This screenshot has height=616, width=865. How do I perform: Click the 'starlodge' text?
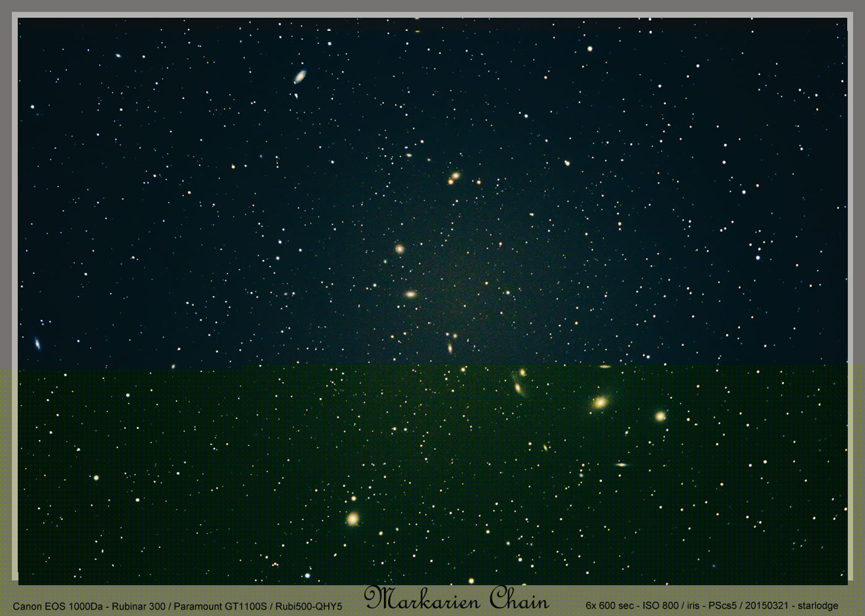tap(818, 605)
